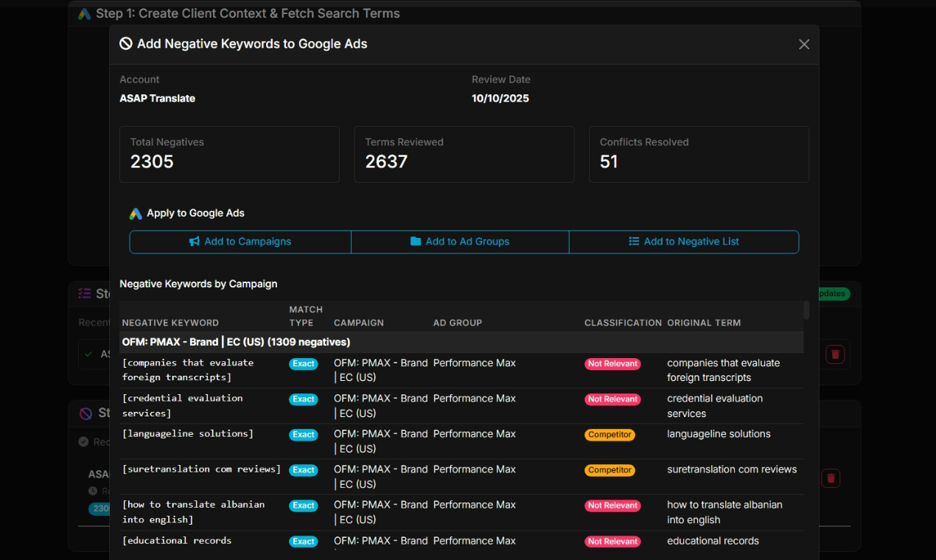The width and height of the screenshot is (936, 560).
Task: Click the lower red trash icon
Action: pos(831,478)
